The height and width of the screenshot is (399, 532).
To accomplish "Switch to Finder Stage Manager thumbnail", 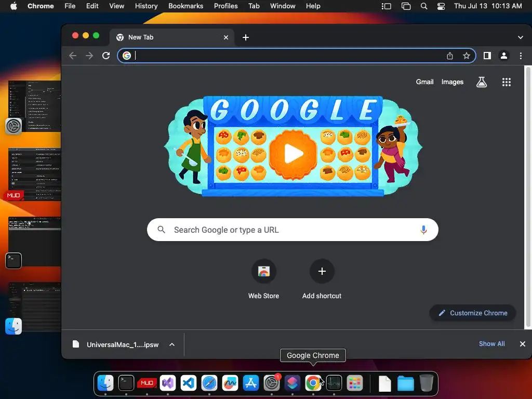I will click(35, 307).
